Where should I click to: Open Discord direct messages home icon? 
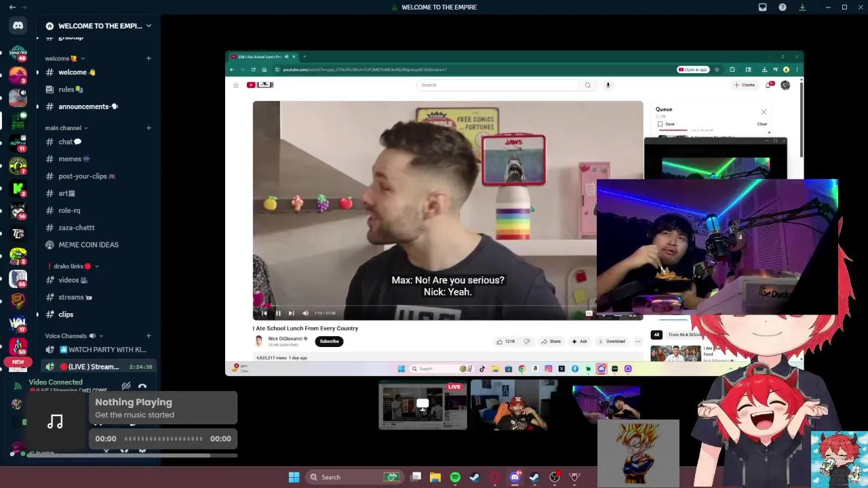[x=18, y=26]
